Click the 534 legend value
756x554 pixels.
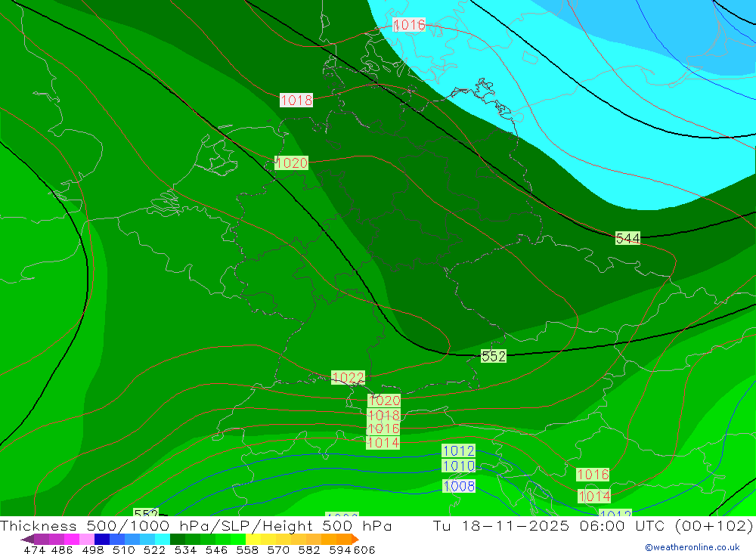(x=186, y=550)
